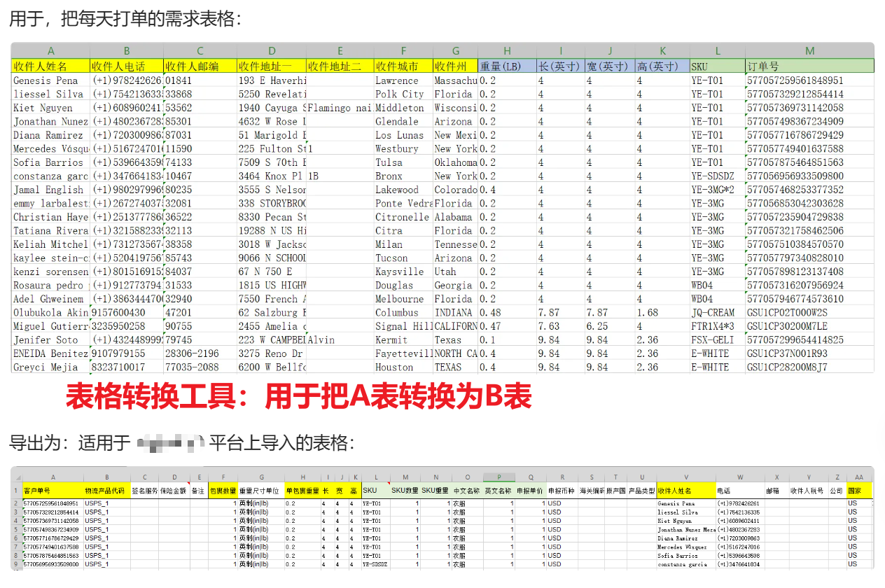Click zip code 77035-2088 cell

click(200, 367)
